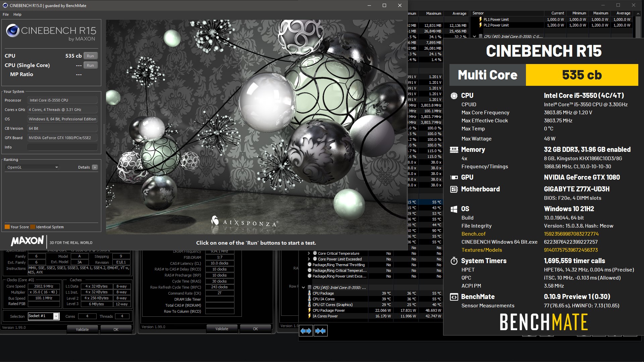Expand Core Critical Temperature sensor row
The width and height of the screenshot is (644, 362).
pyautogui.click(x=309, y=253)
